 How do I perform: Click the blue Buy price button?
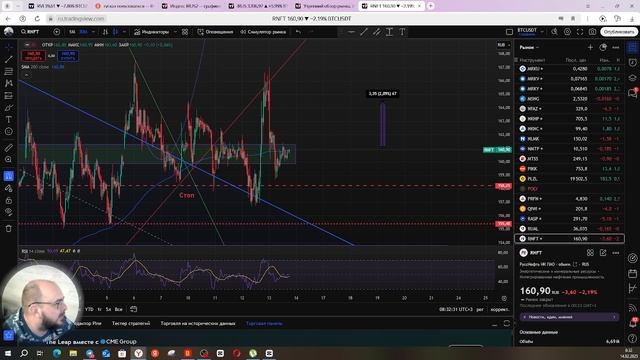68,56
